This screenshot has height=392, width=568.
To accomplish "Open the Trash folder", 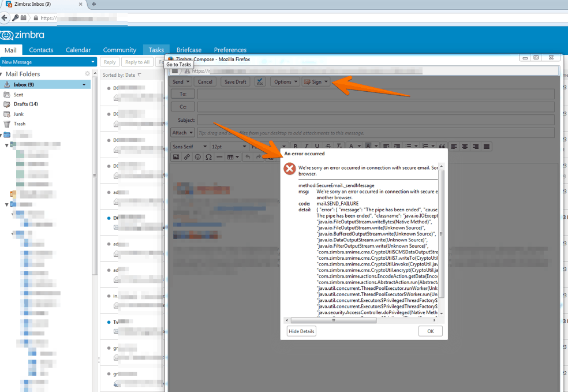I will pyautogui.click(x=20, y=124).
